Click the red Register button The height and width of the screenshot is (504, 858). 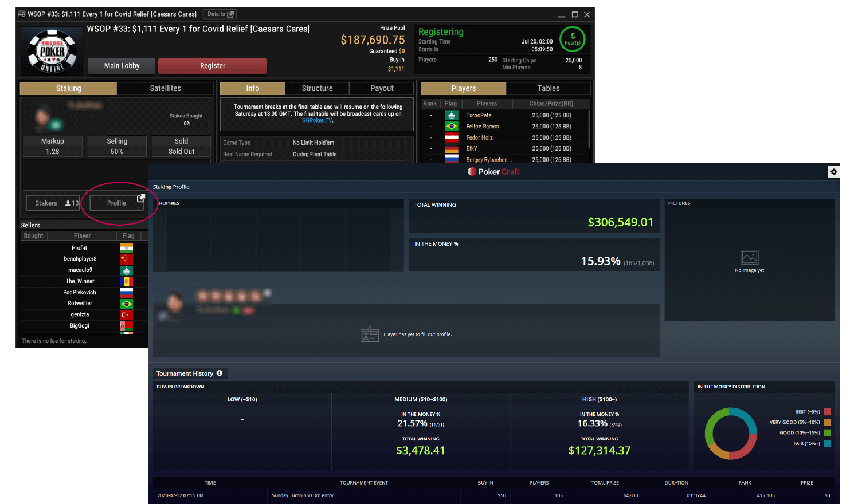coord(212,66)
